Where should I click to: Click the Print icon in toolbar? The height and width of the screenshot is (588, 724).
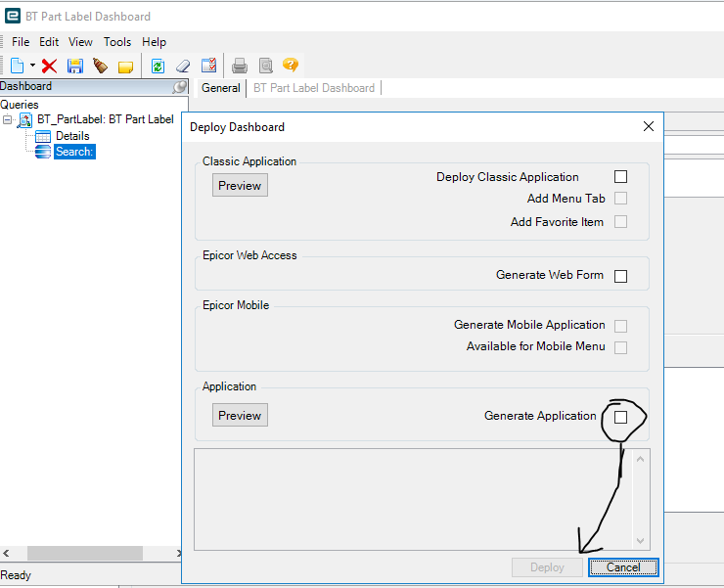[x=239, y=66]
